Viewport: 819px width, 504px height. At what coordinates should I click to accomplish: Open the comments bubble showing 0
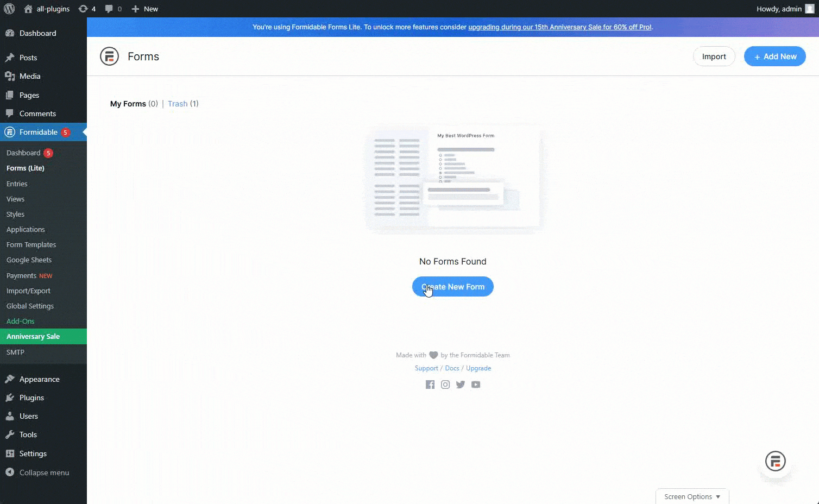(114, 9)
